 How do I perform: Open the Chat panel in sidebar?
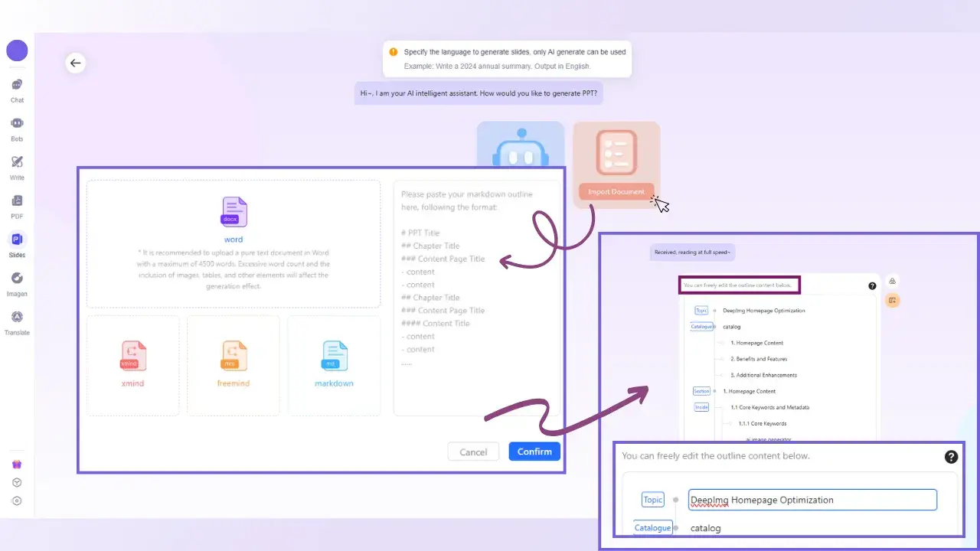[x=17, y=90]
